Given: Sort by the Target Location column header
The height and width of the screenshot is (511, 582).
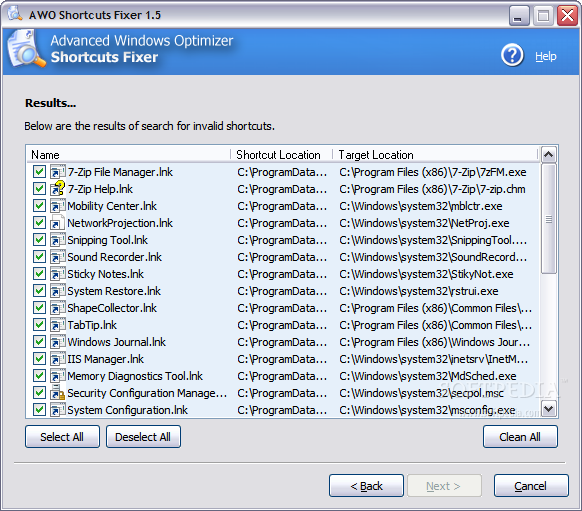Looking at the screenshot, I should pos(435,154).
